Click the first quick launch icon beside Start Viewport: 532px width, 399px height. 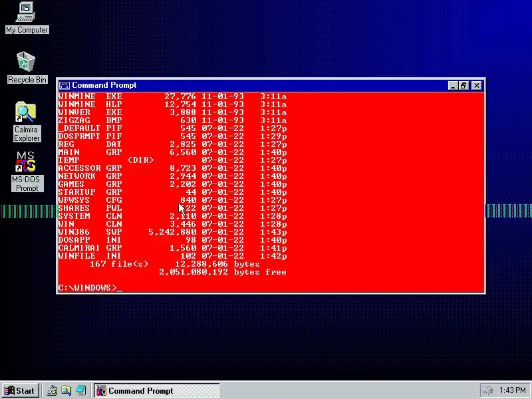(52, 390)
